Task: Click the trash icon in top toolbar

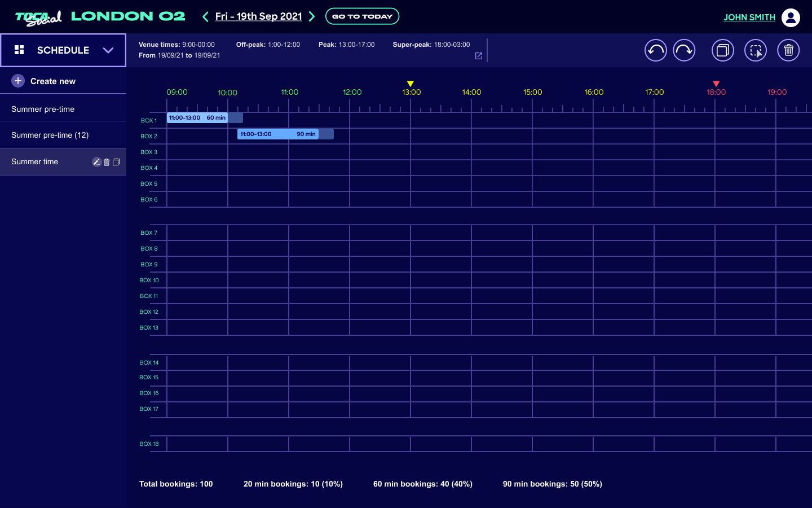Action: 788,50
